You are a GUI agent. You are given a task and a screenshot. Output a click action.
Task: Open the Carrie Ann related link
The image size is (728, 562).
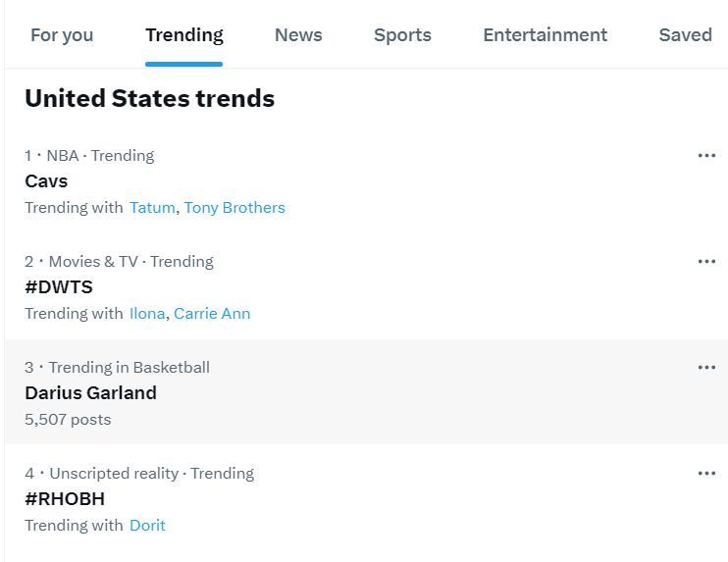(x=212, y=314)
